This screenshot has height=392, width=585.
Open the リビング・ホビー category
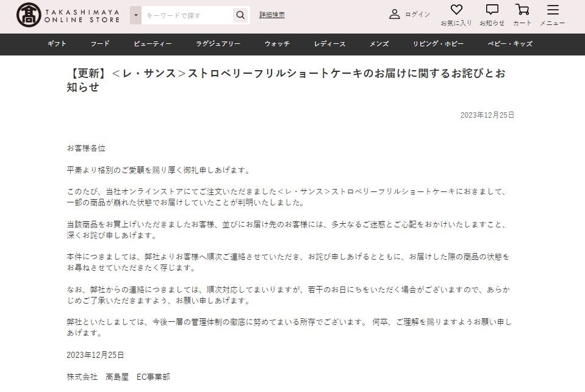pyautogui.click(x=438, y=44)
